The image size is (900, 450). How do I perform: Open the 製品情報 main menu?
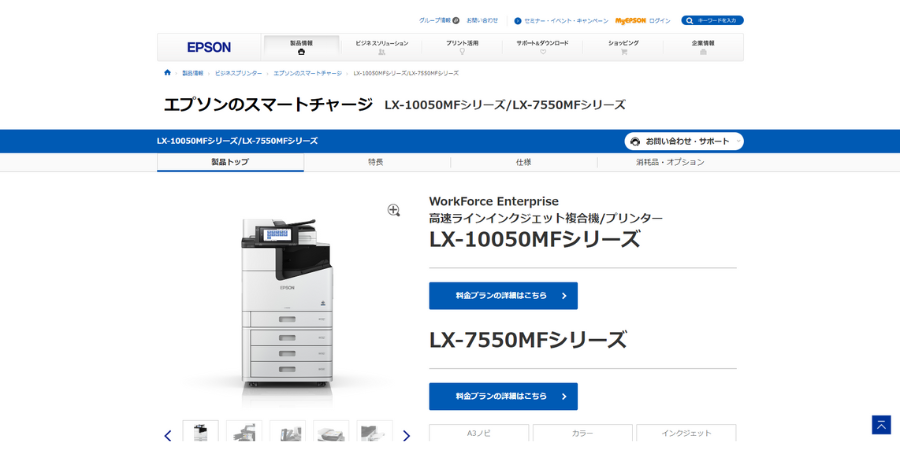click(x=301, y=47)
